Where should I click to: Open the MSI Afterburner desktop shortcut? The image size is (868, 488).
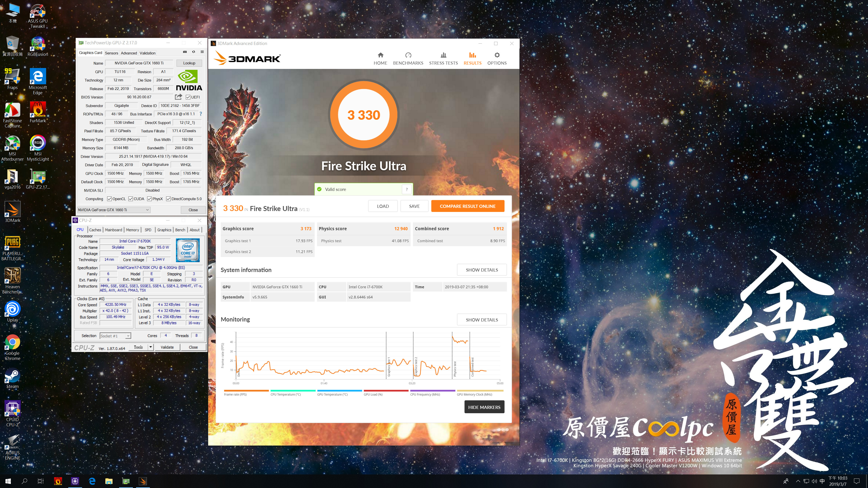pos(12,148)
